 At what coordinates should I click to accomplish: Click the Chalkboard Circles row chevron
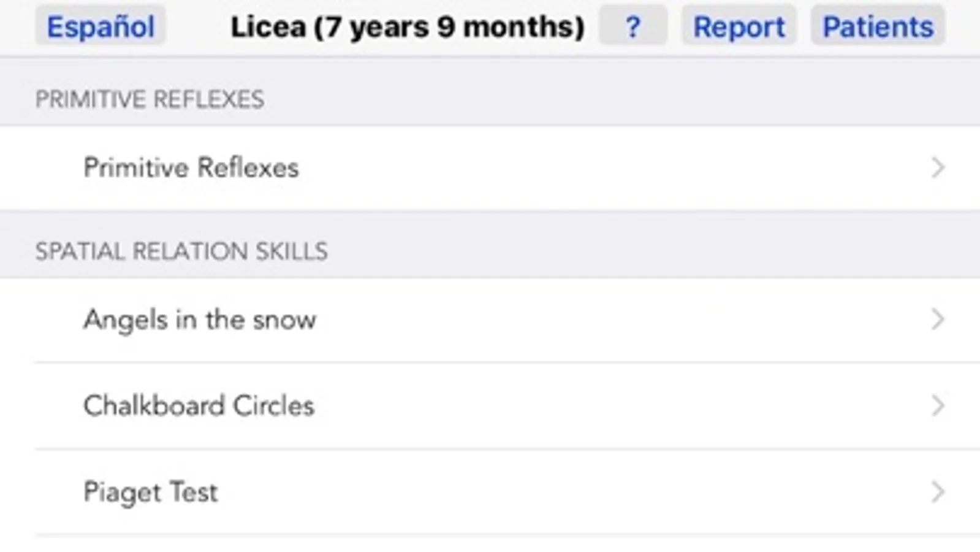pyautogui.click(x=938, y=405)
